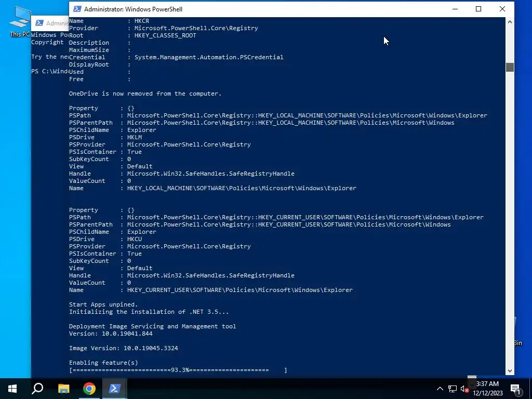Click 'Start Apps unpined.' line
This screenshot has width=532, height=399.
(103, 304)
